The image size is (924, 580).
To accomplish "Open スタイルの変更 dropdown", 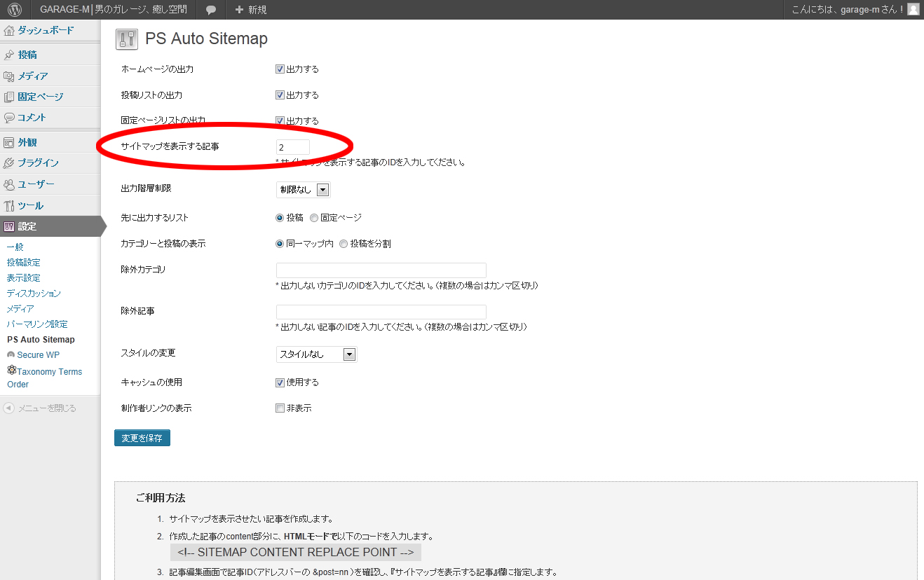I will (316, 354).
